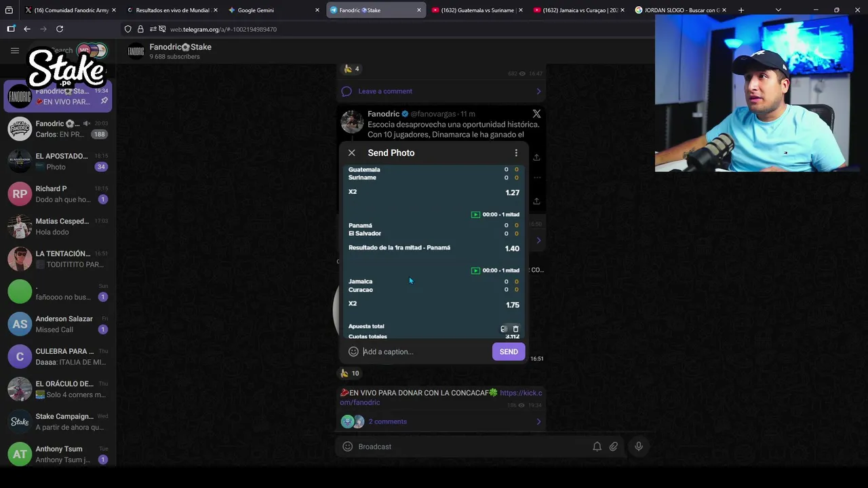Screen dimensions: 868x488
Task: Open kick.com/fanodric link
Action: point(441,397)
